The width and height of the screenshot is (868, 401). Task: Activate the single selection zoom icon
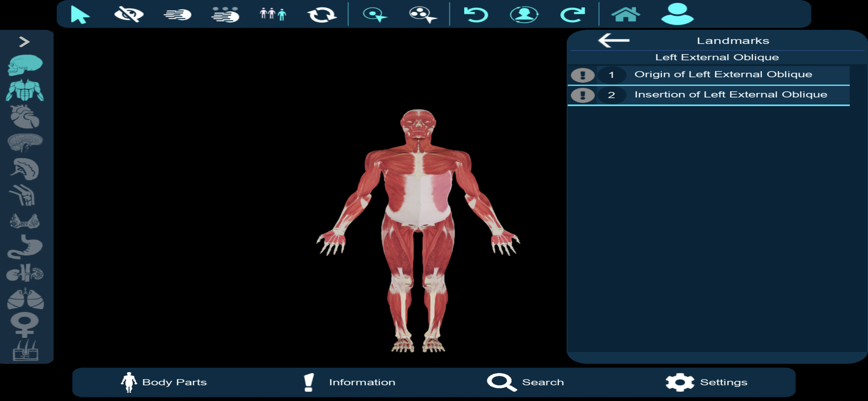tap(374, 15)
